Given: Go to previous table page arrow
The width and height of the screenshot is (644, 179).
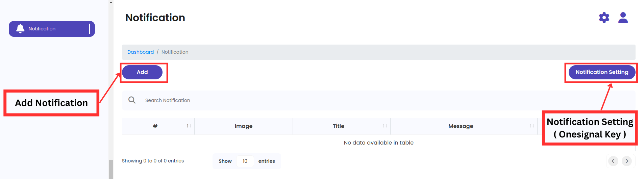Looking at the screenshot, I should point(613,161).
